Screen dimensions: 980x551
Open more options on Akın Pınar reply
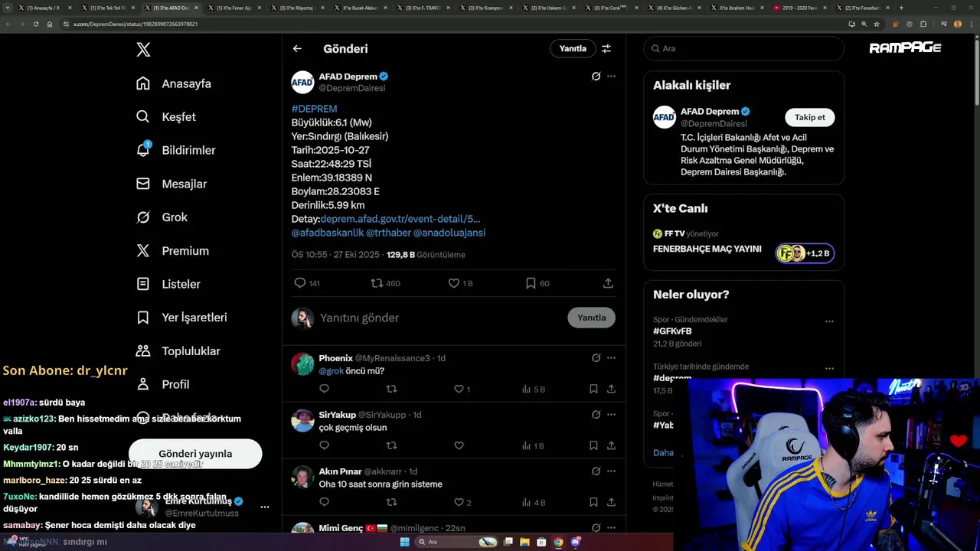tap(611, 471)
